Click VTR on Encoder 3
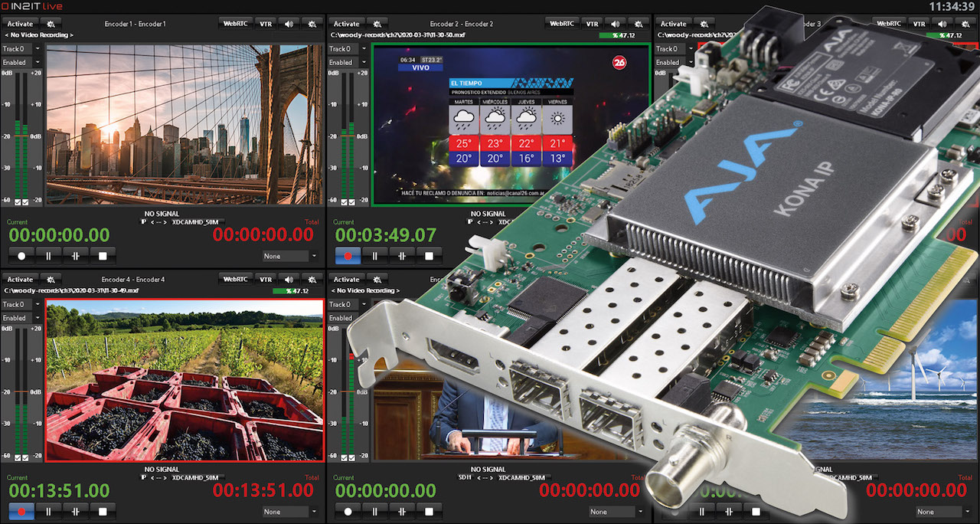Image resolution: width=980 pixels, height=524 pixels. 919,24
